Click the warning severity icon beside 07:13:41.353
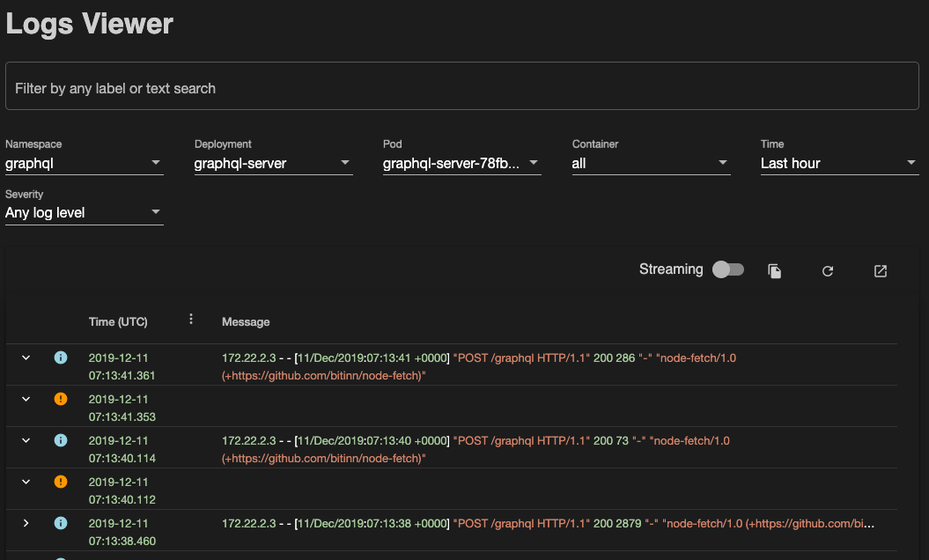 pos(60,398)
